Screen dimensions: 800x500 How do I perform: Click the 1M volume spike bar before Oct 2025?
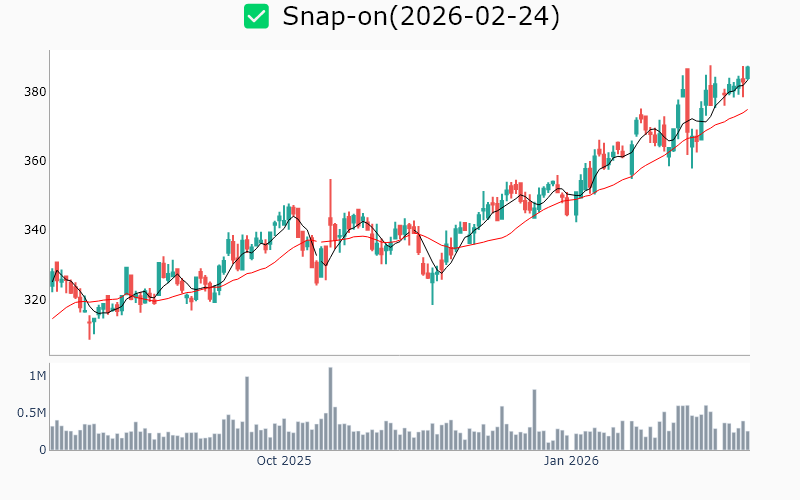pyautogui.click(x=247, y=413)
